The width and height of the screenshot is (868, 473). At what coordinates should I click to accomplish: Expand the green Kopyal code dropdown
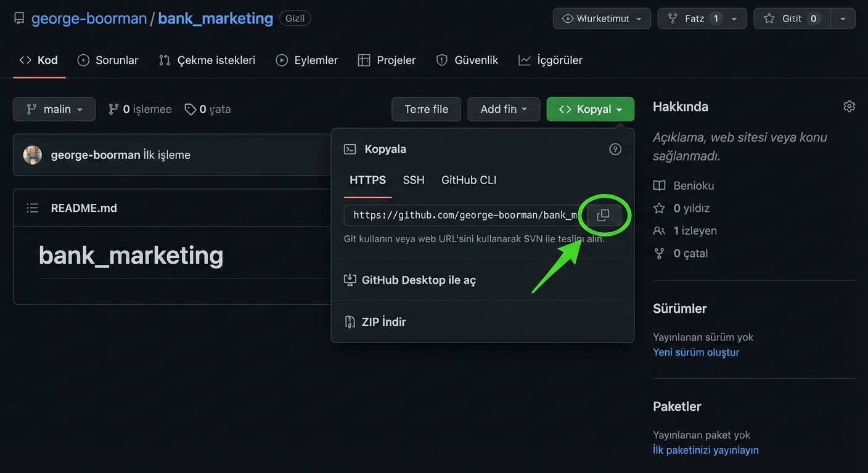pyautogui.click(x=589, y=109)
